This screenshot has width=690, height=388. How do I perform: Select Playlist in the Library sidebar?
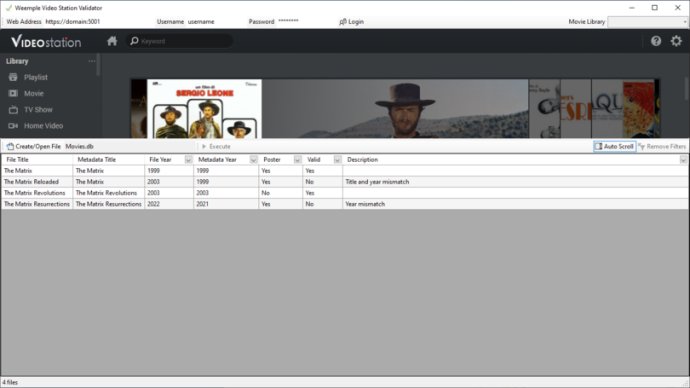click(36, 77)
